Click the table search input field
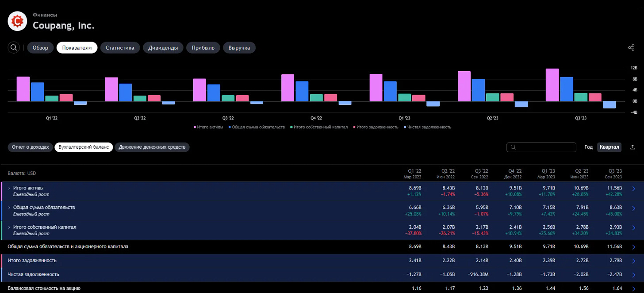Screen dimensions: 644x293 pos(541,147)
